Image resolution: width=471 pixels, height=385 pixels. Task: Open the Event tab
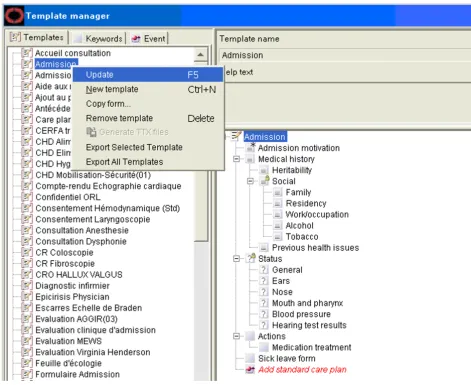[149, 39]
